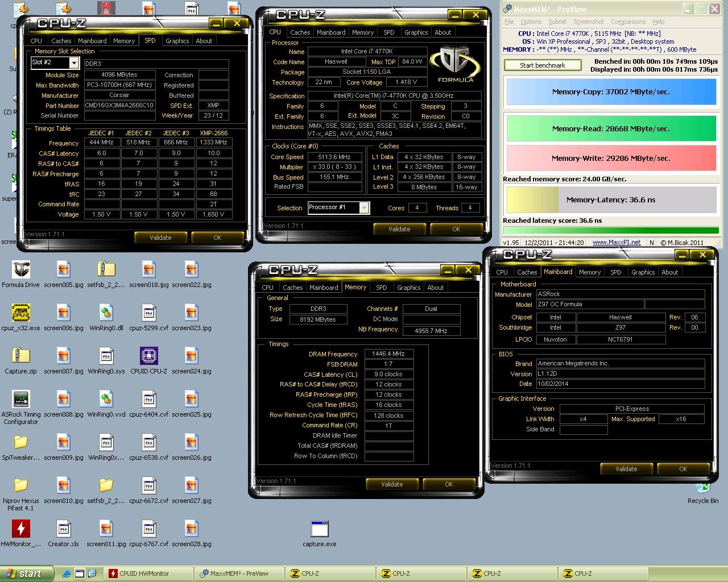Visit www.MaxxPI.net link
Screen dimensions: 728x582
[x=617, y=242]
